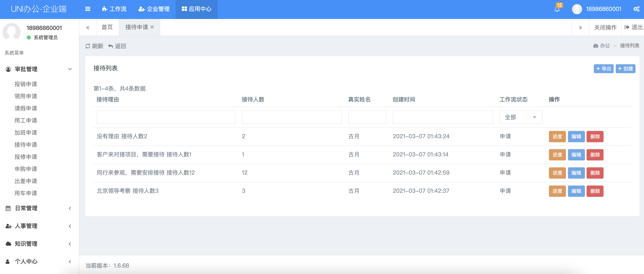Close the 接待申请 tab
Viewport: 644px width, 274px height.
tap(152, 27)
